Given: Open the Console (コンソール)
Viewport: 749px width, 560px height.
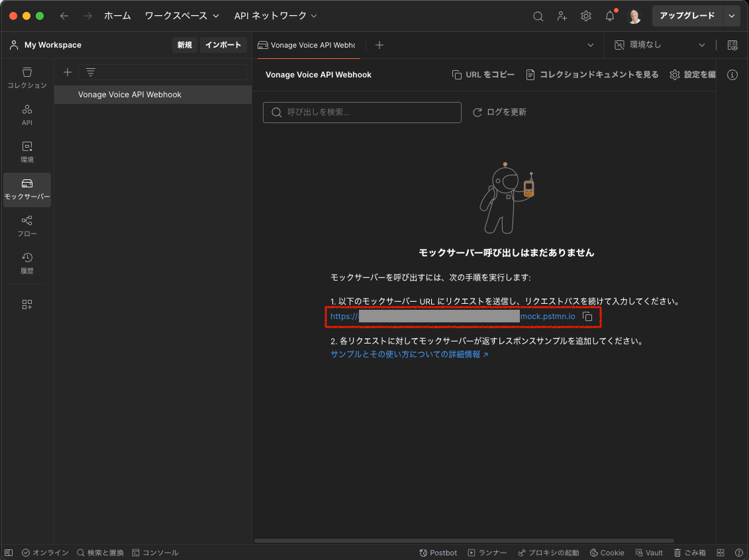Looking at the screenshot, I should point(155,553).
